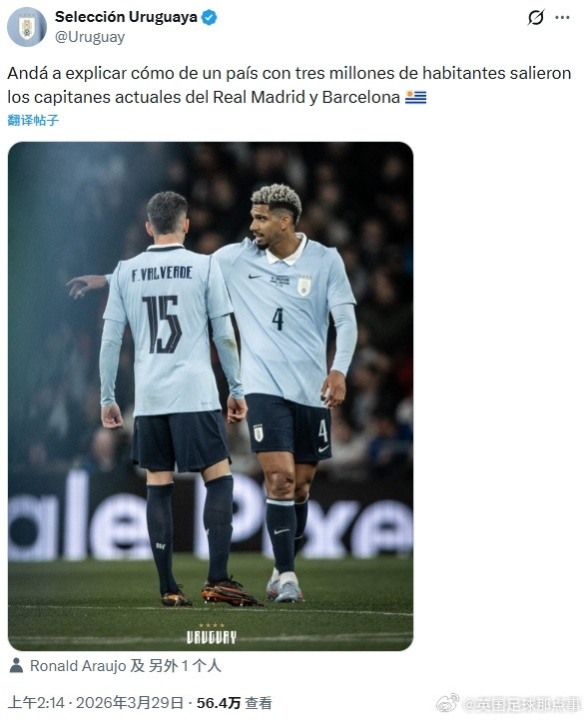Click the tagged people person icon
The height and width of the screenshot is (720, 588).
16,665
